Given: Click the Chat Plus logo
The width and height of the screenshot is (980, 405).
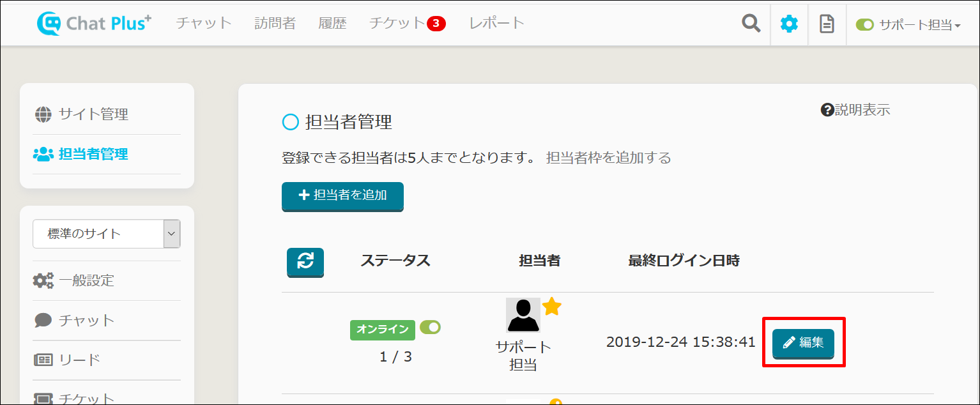Looking at the screenshot, I should tap(95, 24).
